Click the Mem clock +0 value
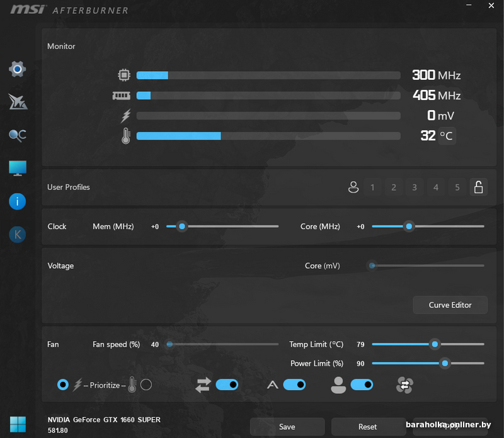 point(155,227)
